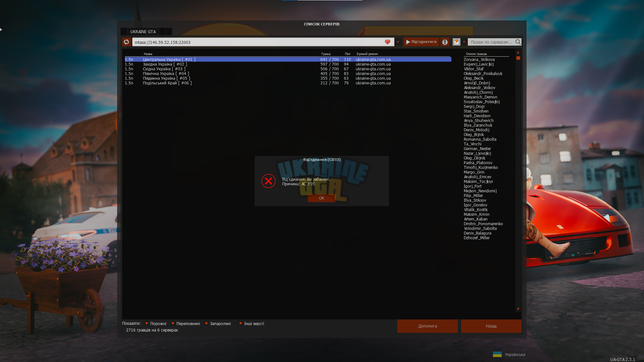644x362 pixels.
Task: Click player Romanna_Sabolta in the player list
Action: point(480,139)
